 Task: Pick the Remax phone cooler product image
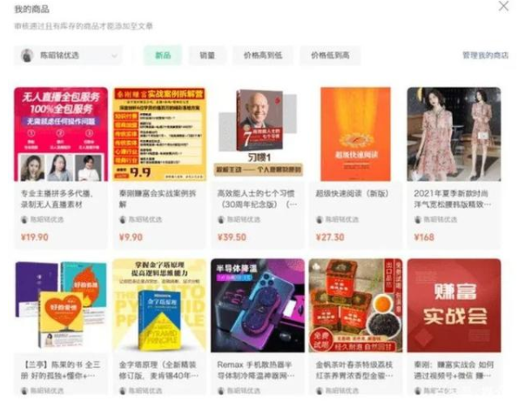point(258,305)
